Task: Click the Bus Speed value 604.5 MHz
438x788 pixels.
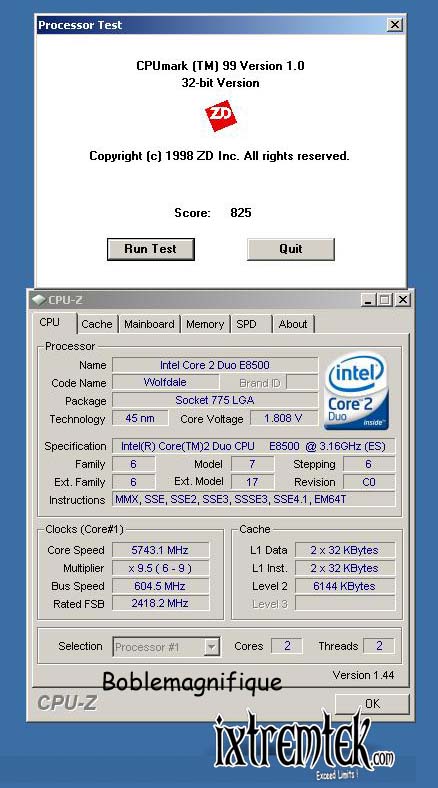Action: tap(160, 586)
